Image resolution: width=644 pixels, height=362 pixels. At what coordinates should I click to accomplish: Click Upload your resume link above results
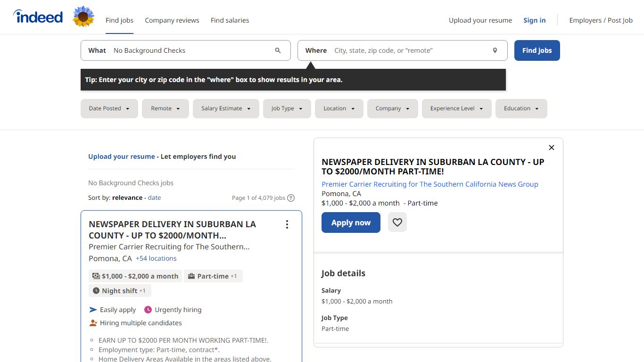pos(122,156)
